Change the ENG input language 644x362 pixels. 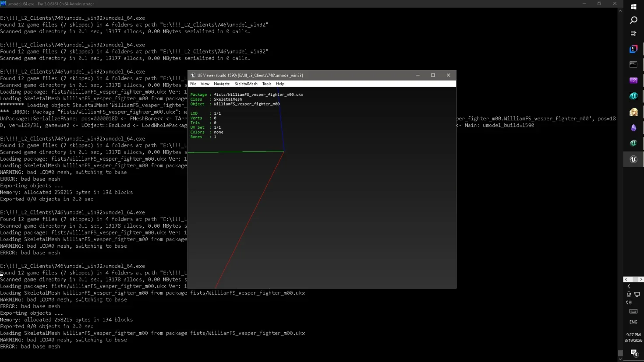tap(633, 322)
